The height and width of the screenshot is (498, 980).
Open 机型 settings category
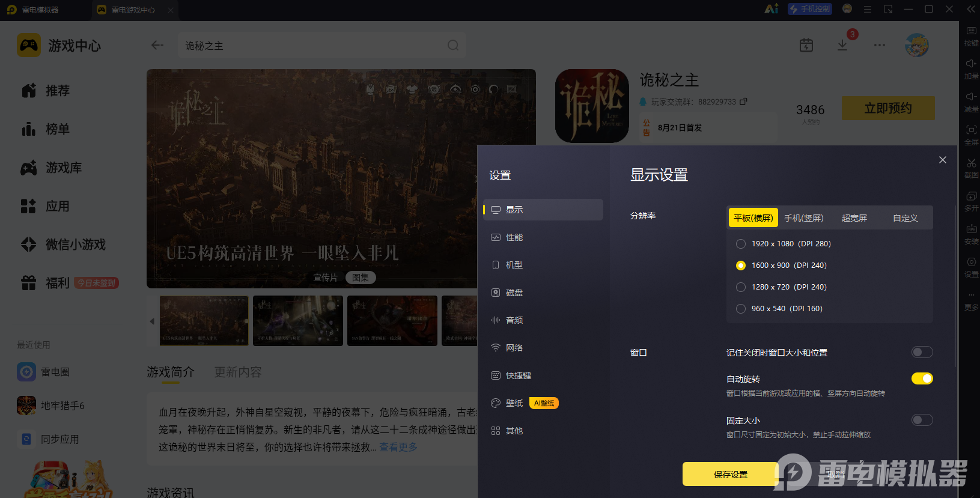[543, 265]
